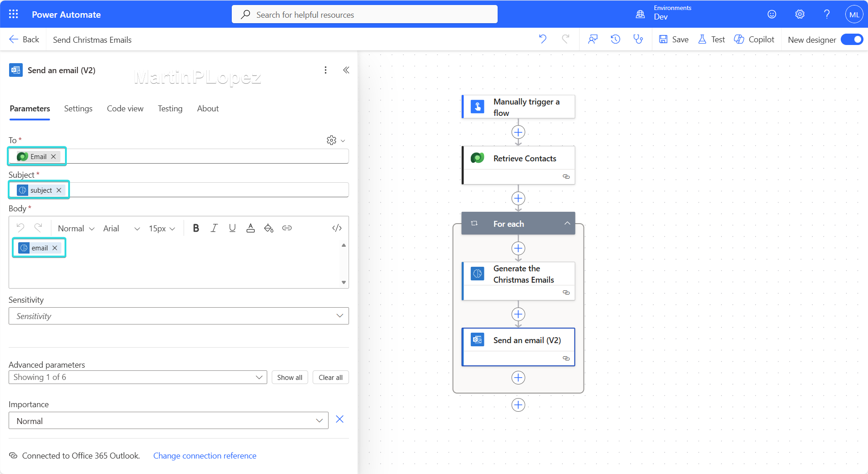Open the app launcher waffle icon
The height and width of the screenshot is (474, 868).
point(14,14)
